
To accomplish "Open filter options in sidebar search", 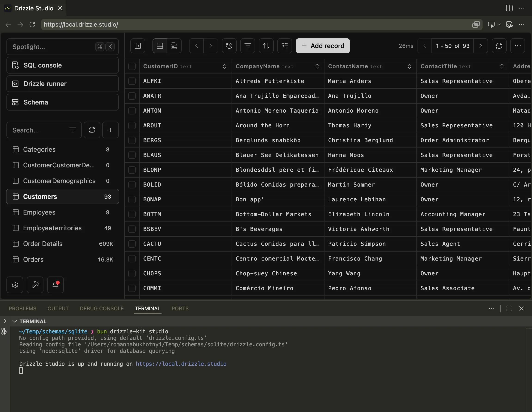I will point(72,130).
